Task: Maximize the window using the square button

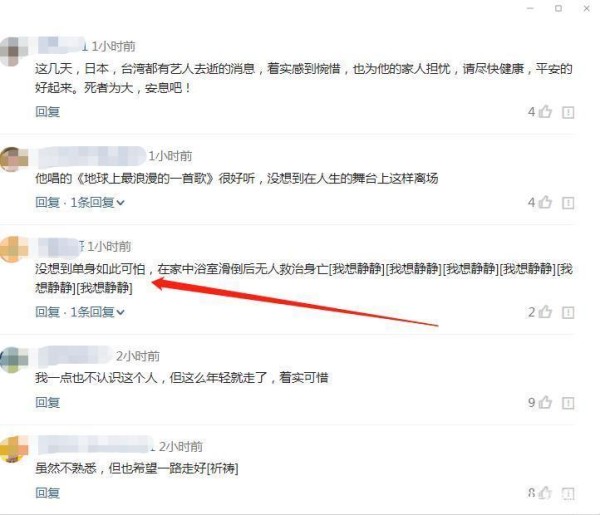Action: coord(558,8)
